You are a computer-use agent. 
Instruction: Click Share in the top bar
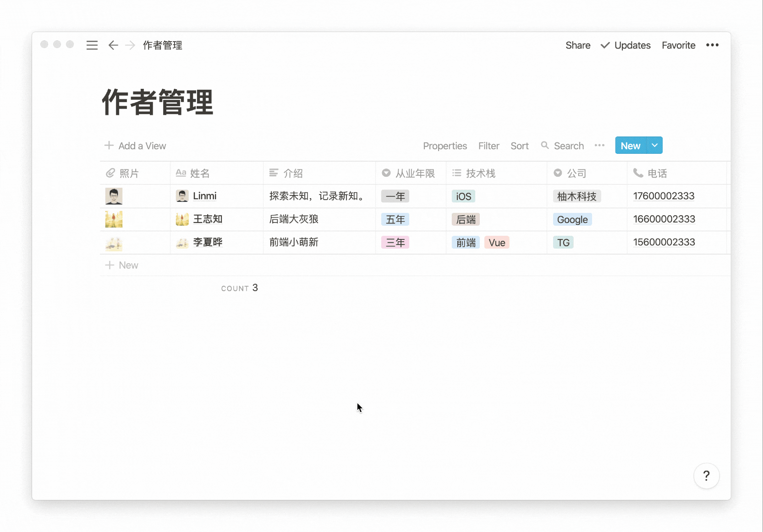tap(578, 45)
